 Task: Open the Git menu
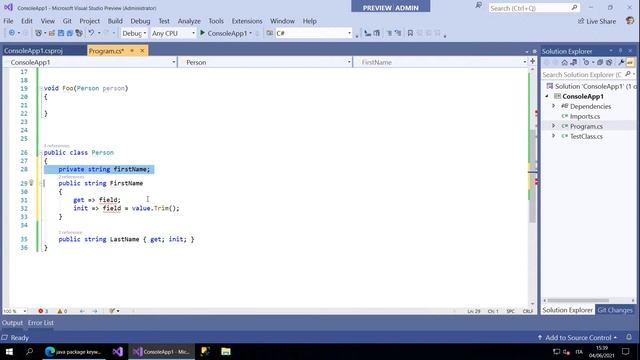tap(67, 21)
